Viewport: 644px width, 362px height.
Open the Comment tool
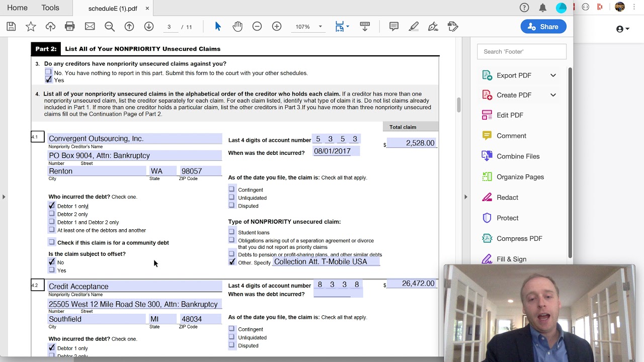[x=511, y=136]
